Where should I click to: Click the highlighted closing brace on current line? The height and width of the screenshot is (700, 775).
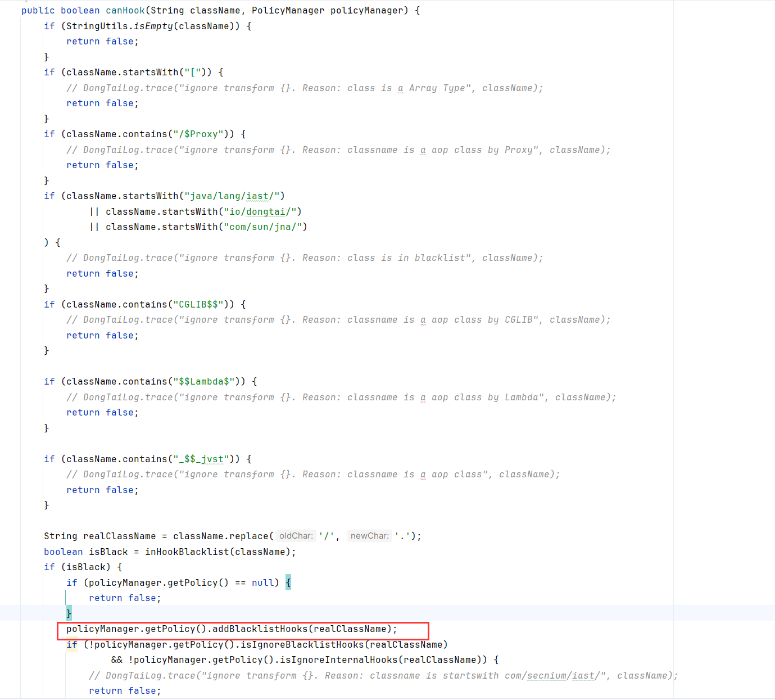69,613
